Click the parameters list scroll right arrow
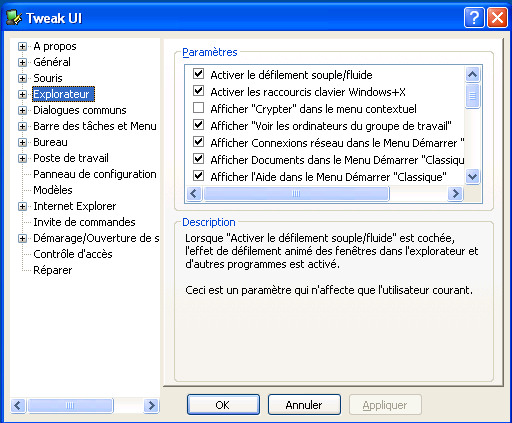 pyautogui.click(x=455, y=193)
